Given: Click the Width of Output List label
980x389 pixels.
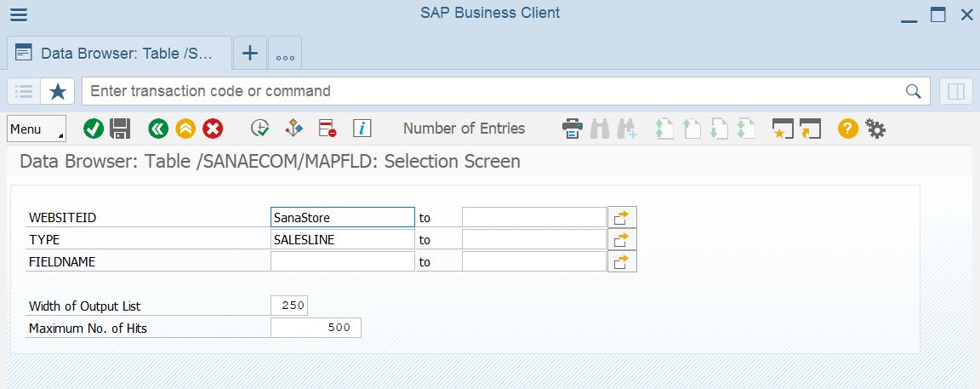Looking at the screenshot, I should 85,306.
